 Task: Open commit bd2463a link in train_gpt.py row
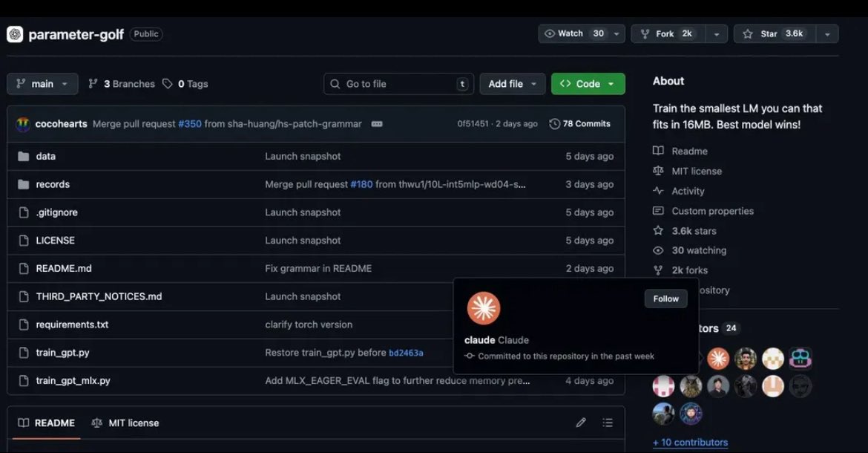pos(406,353)
